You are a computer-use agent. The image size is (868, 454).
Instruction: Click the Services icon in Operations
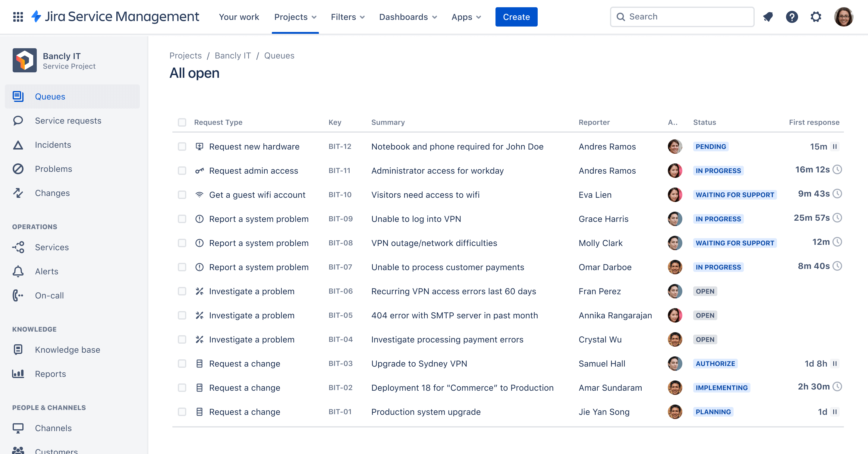[18, 247]
